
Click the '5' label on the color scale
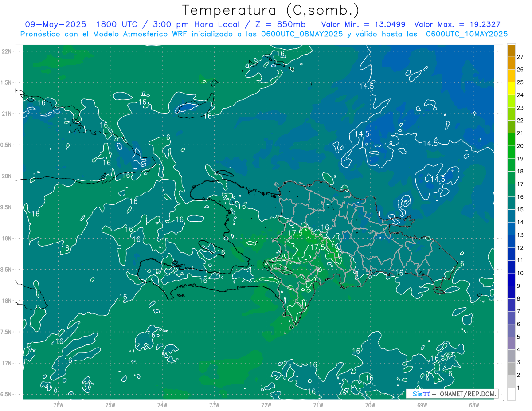(x=518, y=337)
